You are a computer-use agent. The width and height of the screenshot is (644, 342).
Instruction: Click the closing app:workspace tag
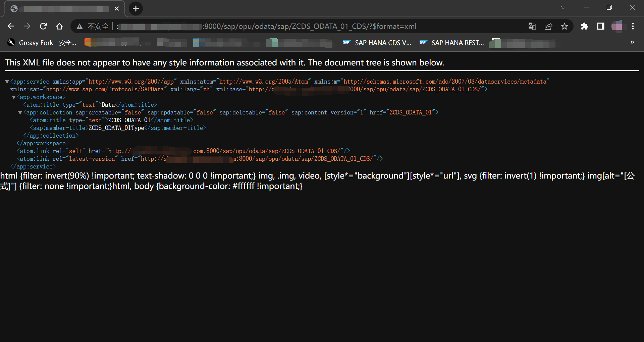[x=43, y=143]
